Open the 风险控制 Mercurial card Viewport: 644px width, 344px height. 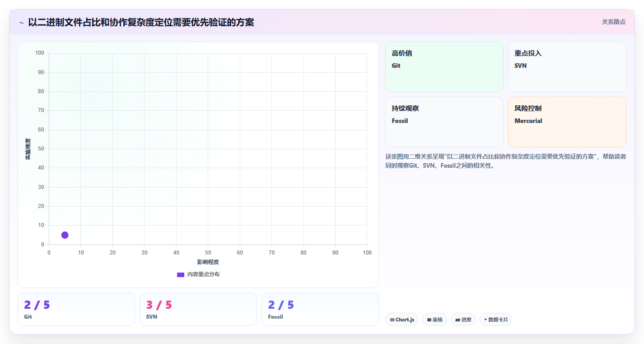click(x=567, y=122)
